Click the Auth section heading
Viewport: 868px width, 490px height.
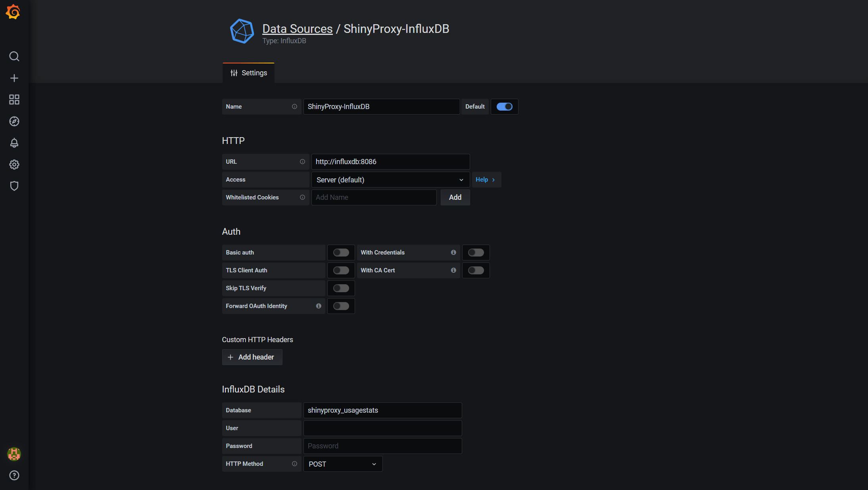[231, 232]
